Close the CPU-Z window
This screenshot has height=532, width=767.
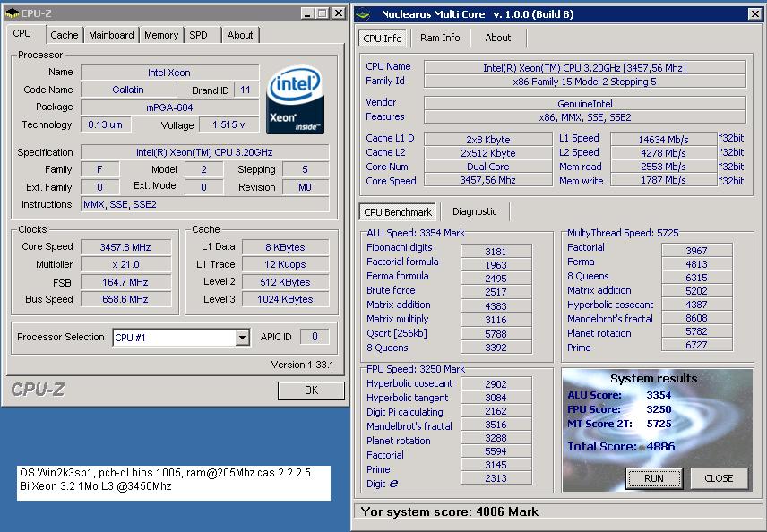click(x=339, y=13)
